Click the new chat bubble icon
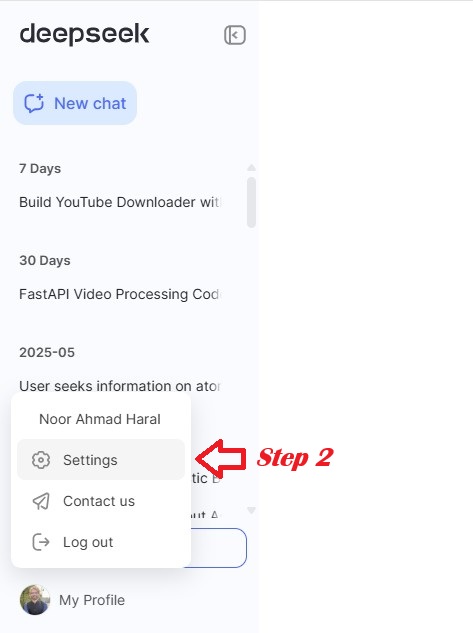 point(34,103)
